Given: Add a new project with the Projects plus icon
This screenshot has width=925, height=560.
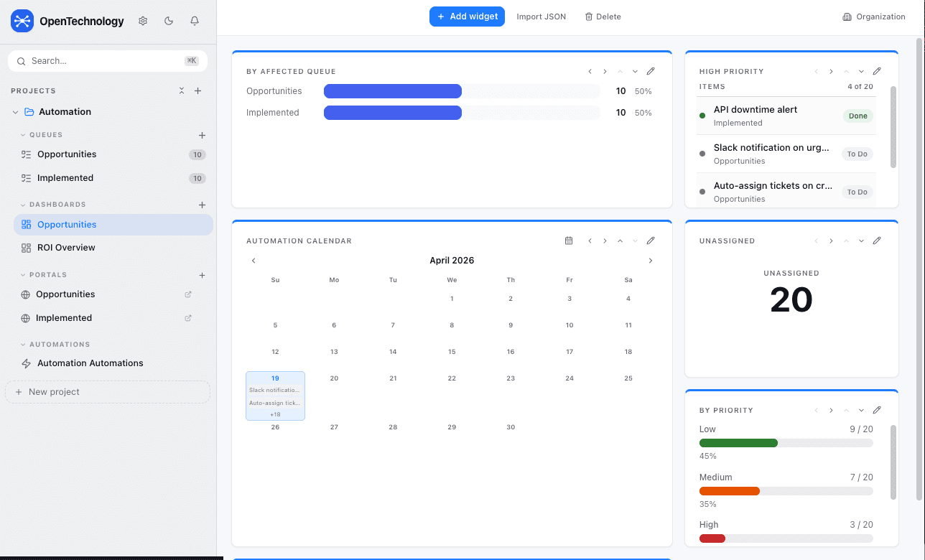Looking at the screenshot, I should [198, 90].
